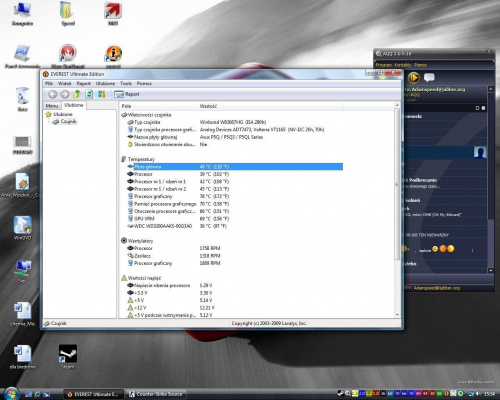This screenshot has height=400, width=500.
Task: Click the two-people users toolbar icon
Action: (x=102, y=94)
